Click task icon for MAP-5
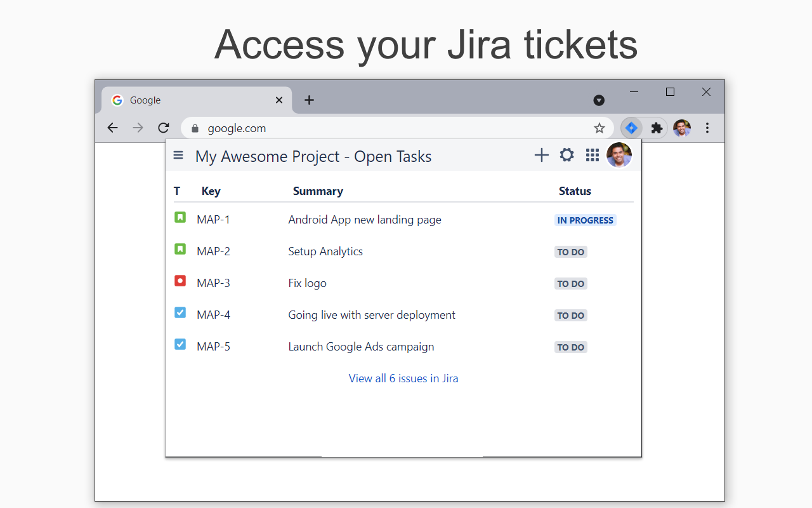 (180, 344)
